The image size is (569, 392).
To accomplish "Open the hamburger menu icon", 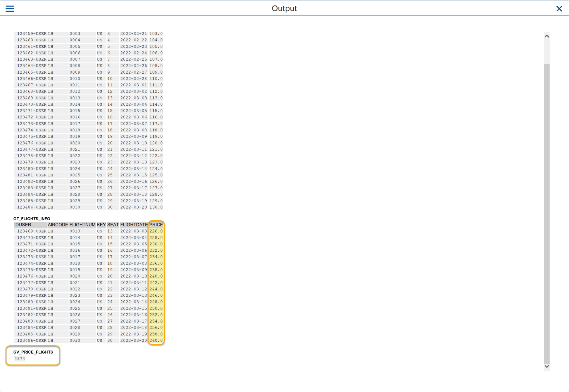I will point(9,8).
